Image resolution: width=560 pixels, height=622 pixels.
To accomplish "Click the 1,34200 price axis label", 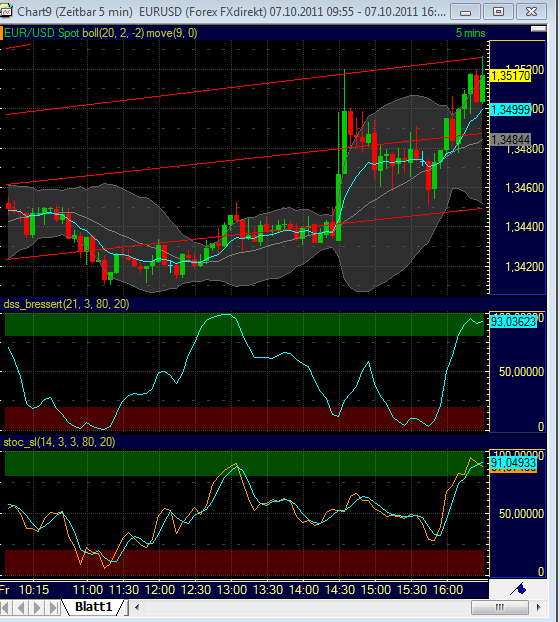I will coord(524,267).
